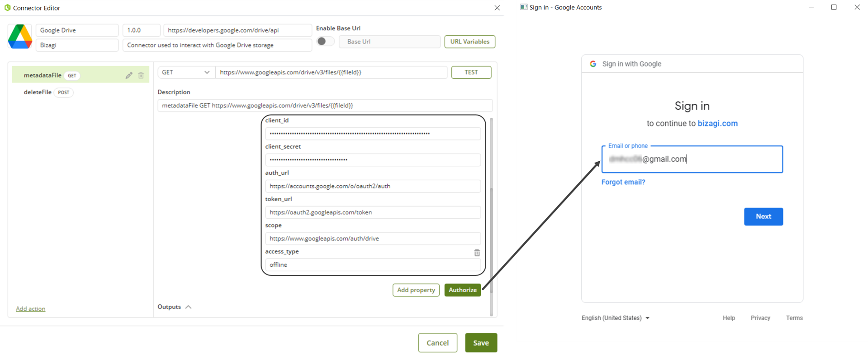The image size is (868, 356).
Task: Open the bizagi.com link
Action: click(717, 124)
